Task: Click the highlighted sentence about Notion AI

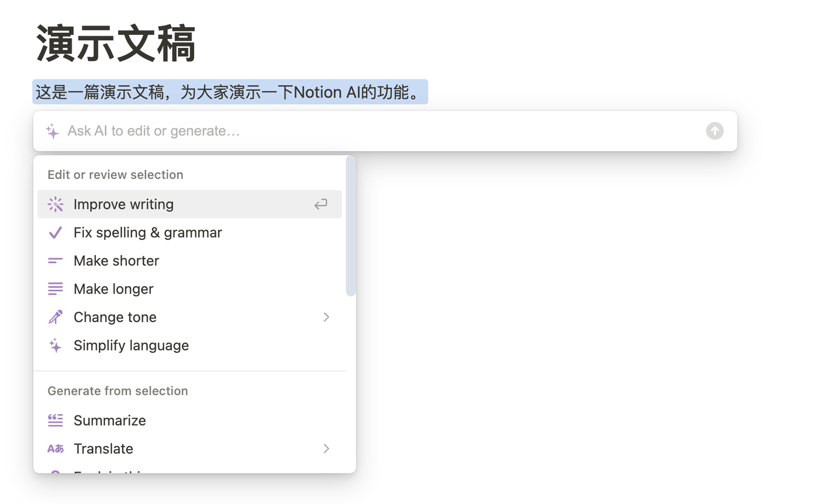Action: 230,92
